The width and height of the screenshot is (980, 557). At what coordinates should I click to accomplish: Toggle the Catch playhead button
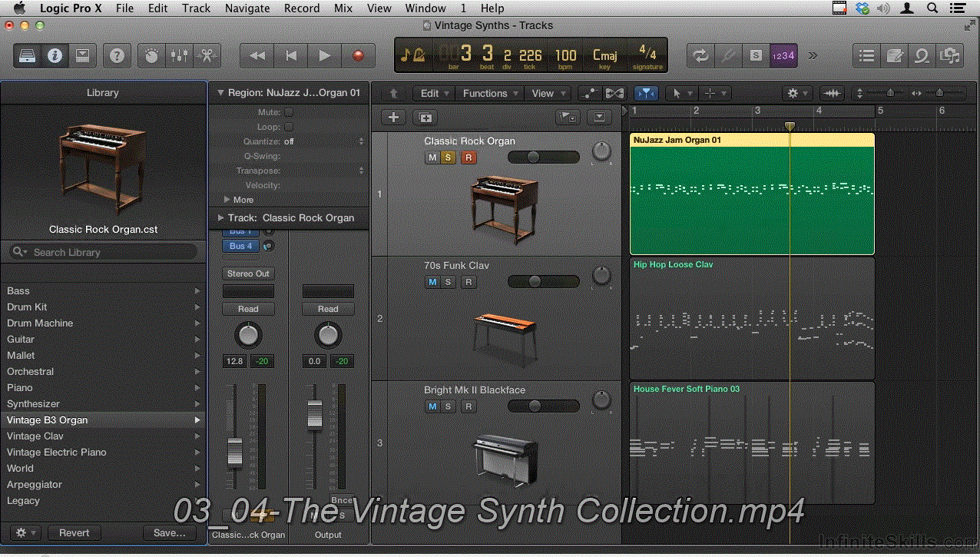tap(646, 93)
